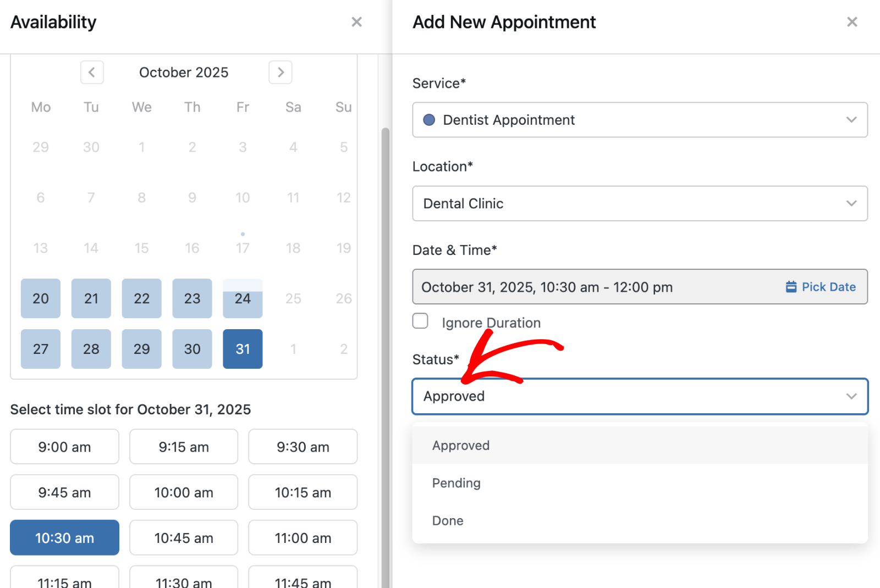The height and width of the screenshot is (588, 880).
Task: Choose the 9:00 am time slot
Action: [x=64, y=447]
